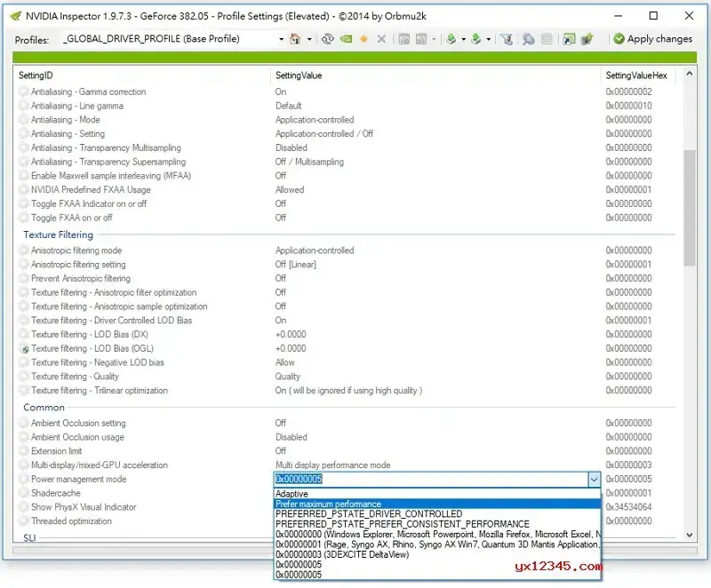This screenshot has width=711, height=588.
Task: Select the Prevent Anisotropic filtering row
Action: pos(347,279)
